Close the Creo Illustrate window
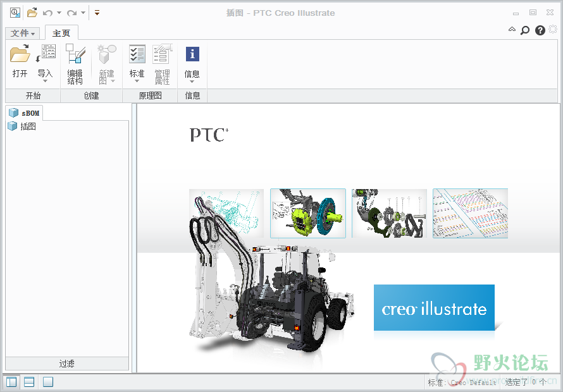Image resolution: width=563 pixels, height=392 pixels. [x=550, y=13]
